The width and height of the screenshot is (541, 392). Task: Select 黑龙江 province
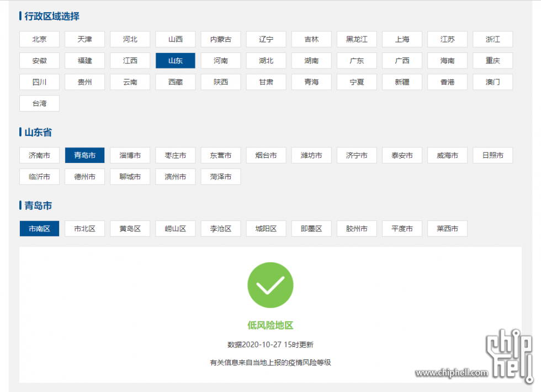click(x=357, y=39)
